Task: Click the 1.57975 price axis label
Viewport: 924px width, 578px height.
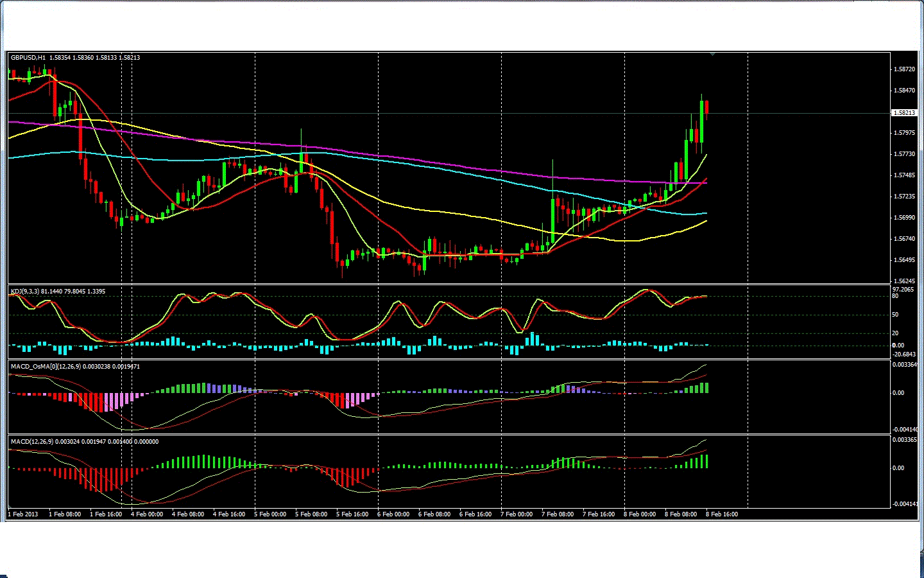Action: (904, 133)
